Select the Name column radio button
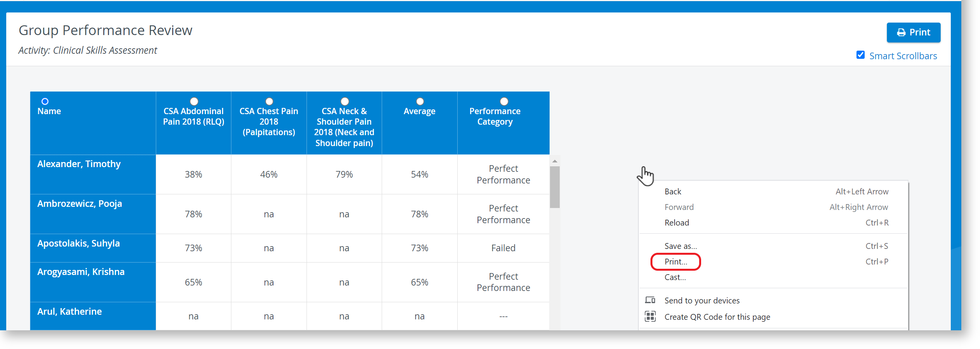980x349 pixels. (45, 101)
